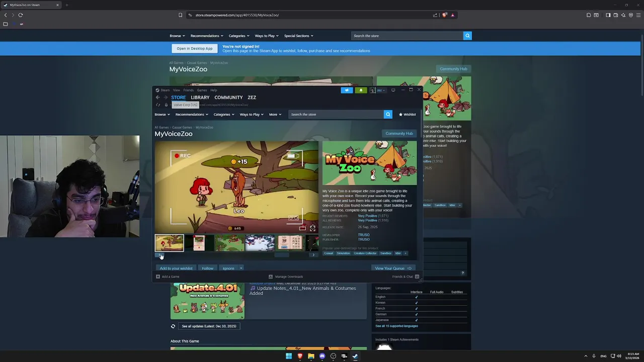Click the Steam store search field
This screenshot has height=362, width=644.
(x=336, y=114)
